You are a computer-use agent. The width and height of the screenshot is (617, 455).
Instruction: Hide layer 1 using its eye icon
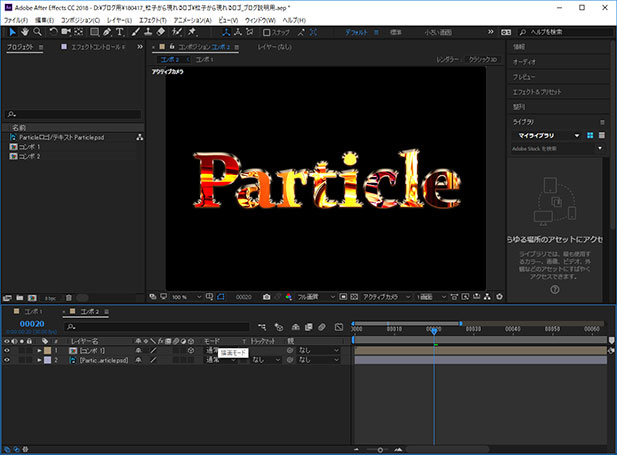tap(6, 351)
